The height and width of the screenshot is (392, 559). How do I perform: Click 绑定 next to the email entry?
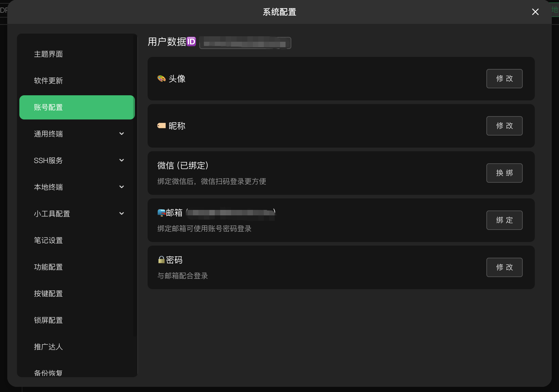point(504,220)
